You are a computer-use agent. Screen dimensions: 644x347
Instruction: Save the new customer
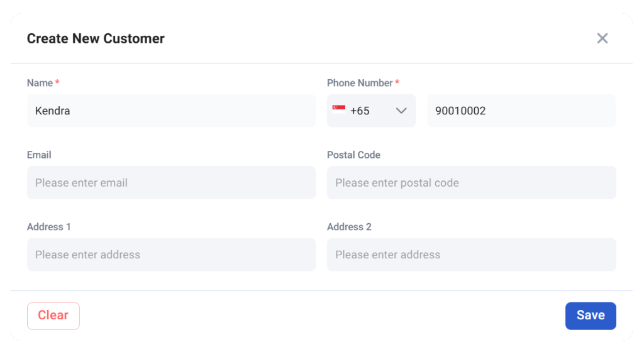[591, 316]
